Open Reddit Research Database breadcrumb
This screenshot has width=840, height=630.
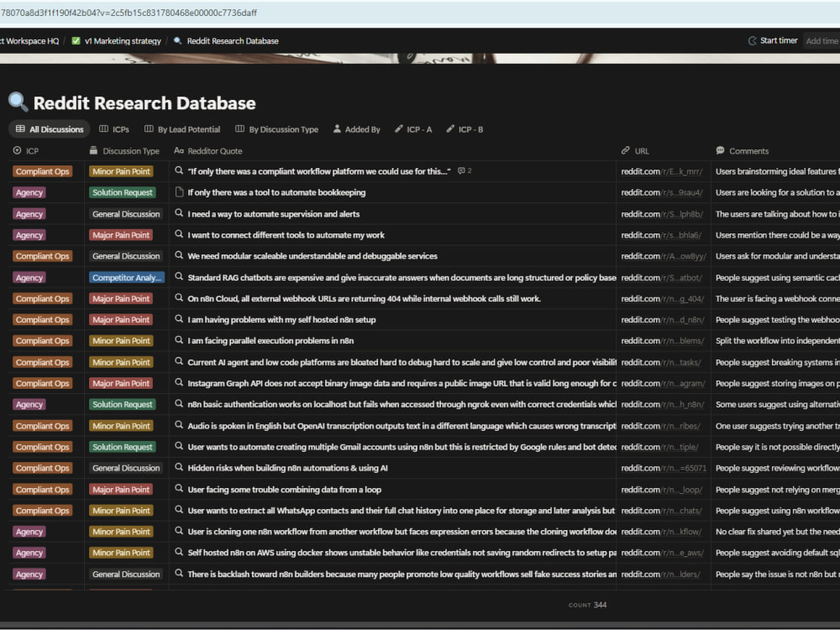click(226, 40)
